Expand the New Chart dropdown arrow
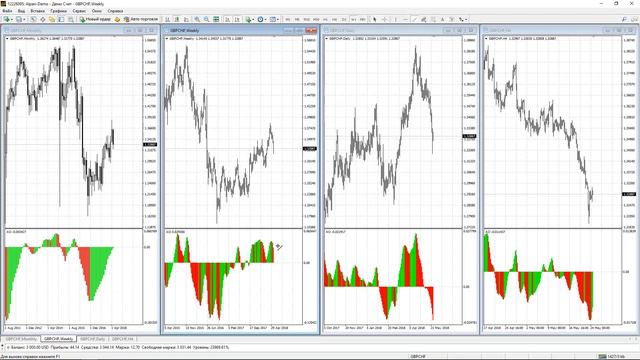The image size is (640, 360). (x=12, y=19)
